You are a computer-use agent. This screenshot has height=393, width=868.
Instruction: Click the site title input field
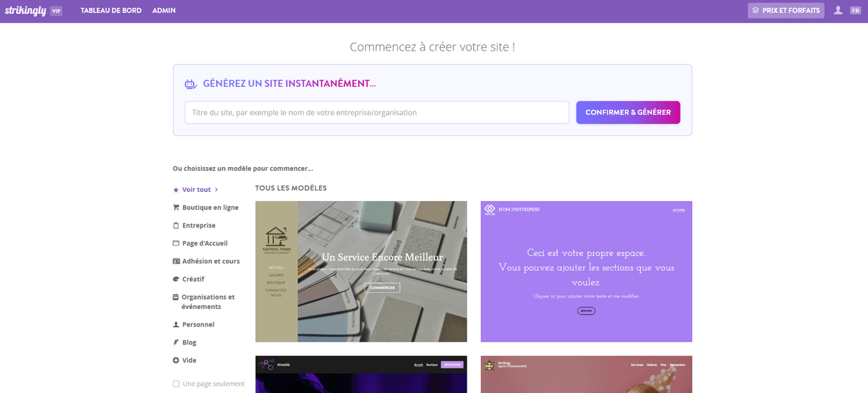[377, 113]
